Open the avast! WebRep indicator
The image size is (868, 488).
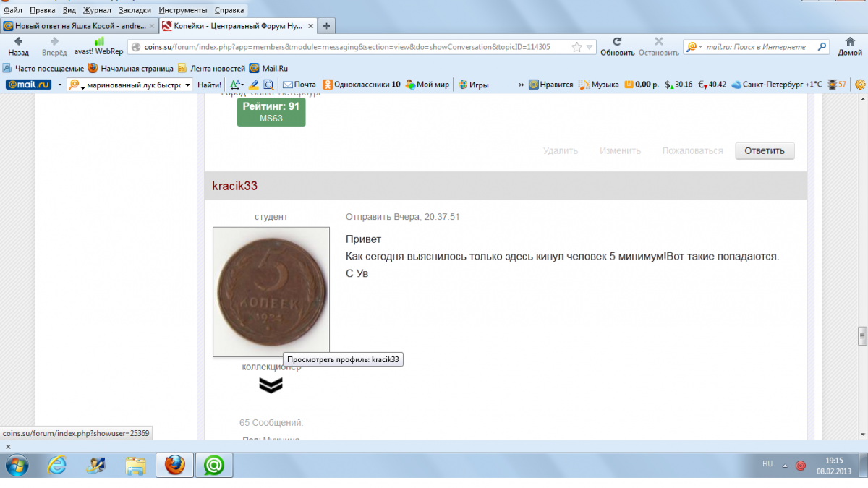[x=98, y=47]
